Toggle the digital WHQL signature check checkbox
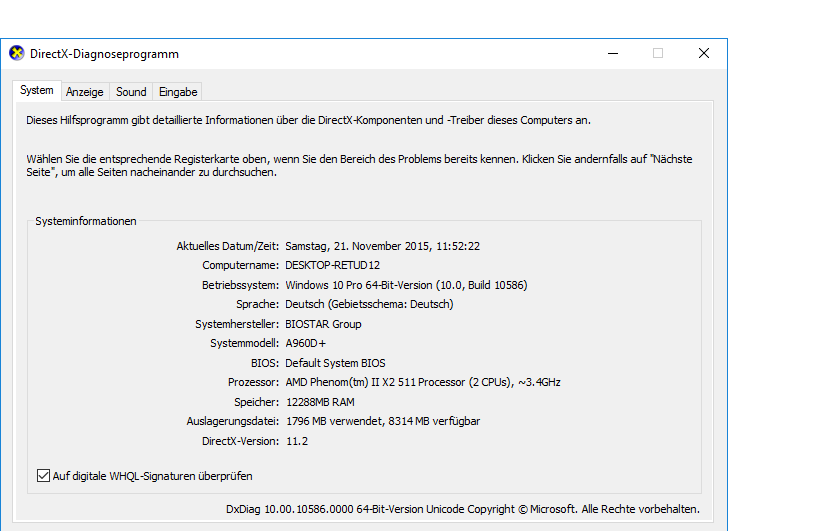819x531 pixels. pos(43,476)
